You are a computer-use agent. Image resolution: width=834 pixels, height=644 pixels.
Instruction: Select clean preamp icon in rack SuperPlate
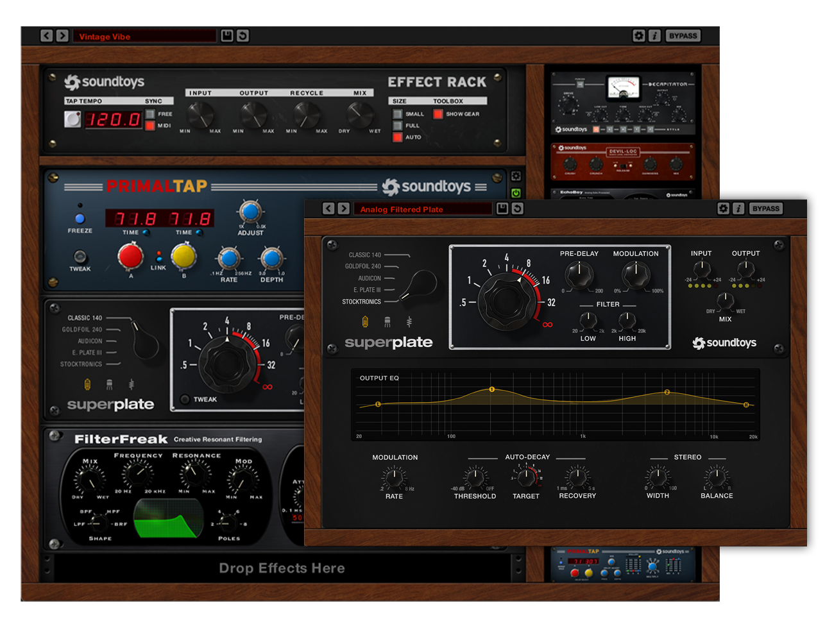point(132,384)
